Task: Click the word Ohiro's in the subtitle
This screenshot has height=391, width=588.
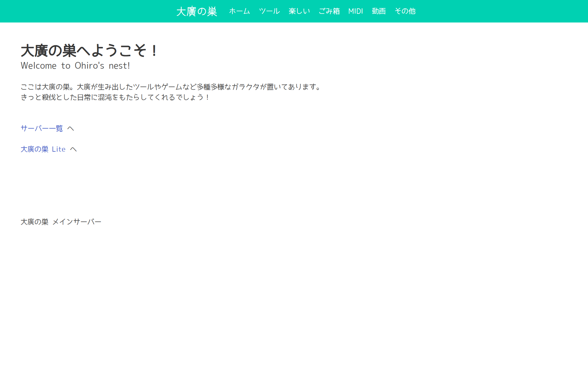Action: [x=89, y=66]
